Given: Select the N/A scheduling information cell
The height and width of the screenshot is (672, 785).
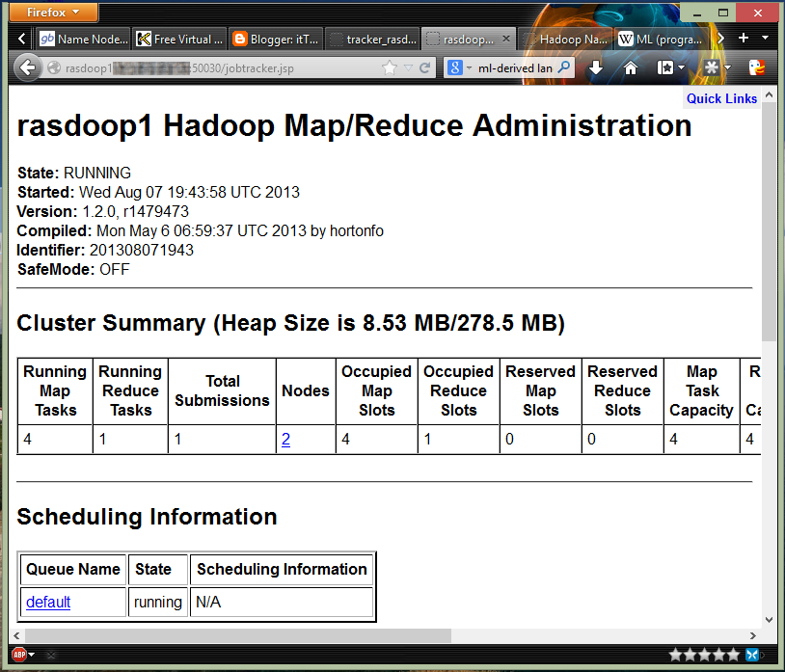Looking at the screenshot, I should coord(282,602).
